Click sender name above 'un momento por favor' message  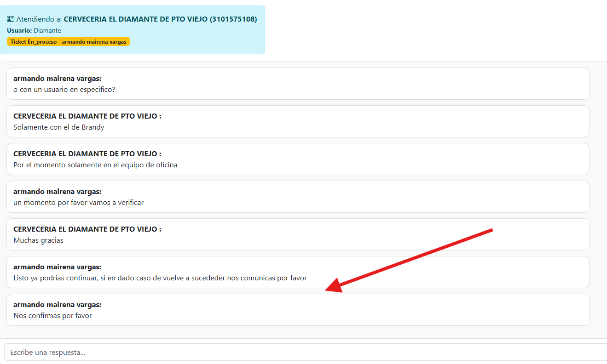(57, 192)
